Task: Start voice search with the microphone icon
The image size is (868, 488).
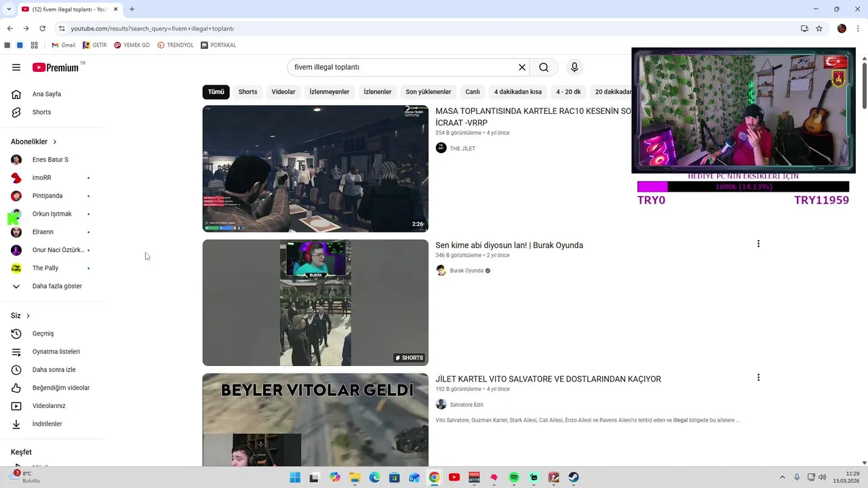Action: (574, 67)
